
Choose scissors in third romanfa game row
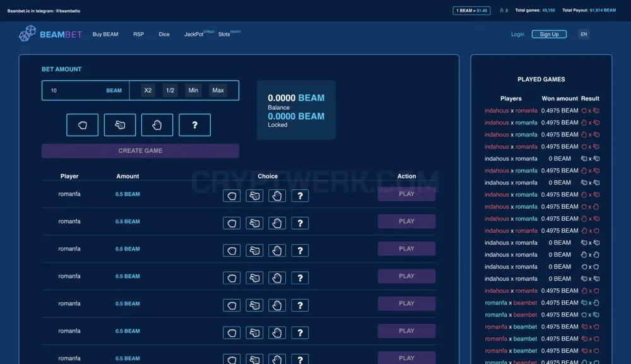254,250
